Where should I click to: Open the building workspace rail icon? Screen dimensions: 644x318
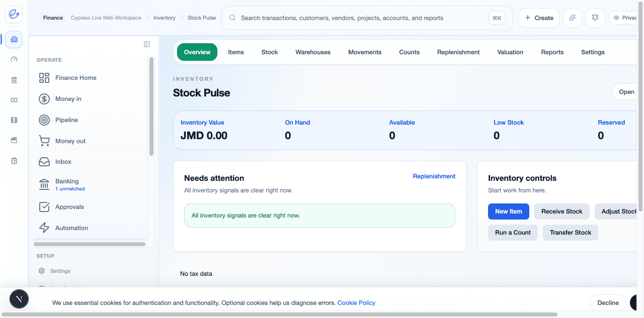click(14, 39)
